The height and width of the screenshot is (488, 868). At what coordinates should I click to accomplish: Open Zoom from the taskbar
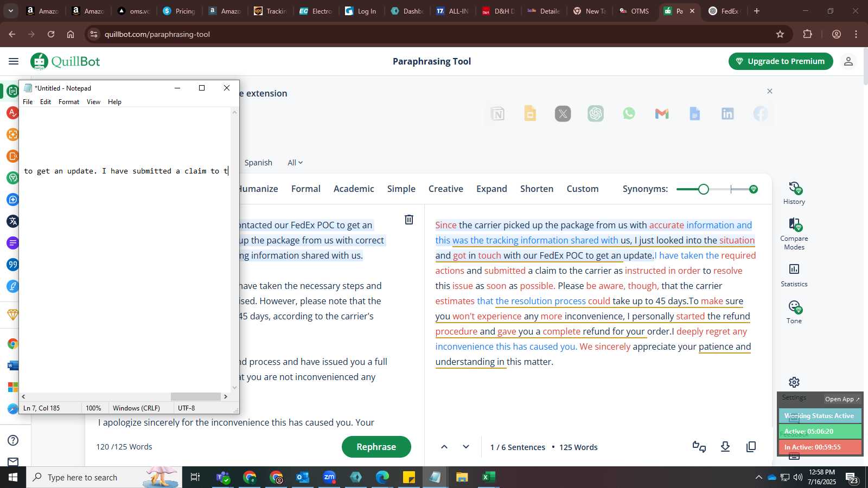point(329,477)
